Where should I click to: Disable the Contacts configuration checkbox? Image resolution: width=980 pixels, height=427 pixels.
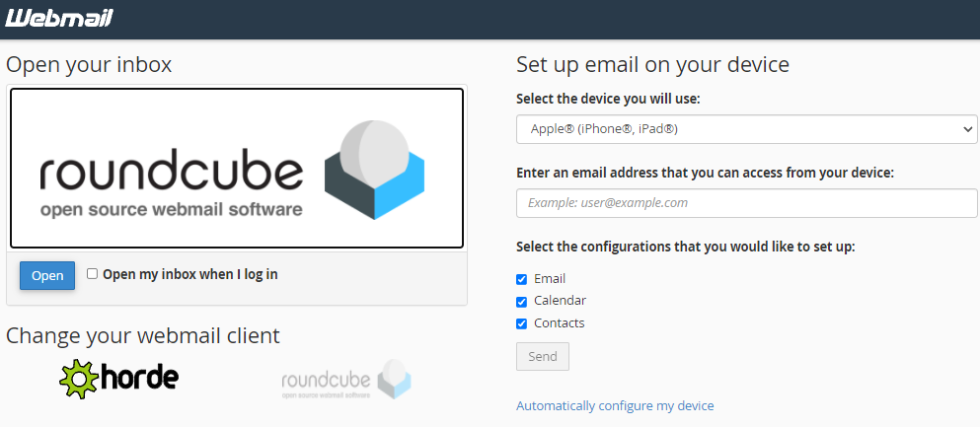point(522,324)
